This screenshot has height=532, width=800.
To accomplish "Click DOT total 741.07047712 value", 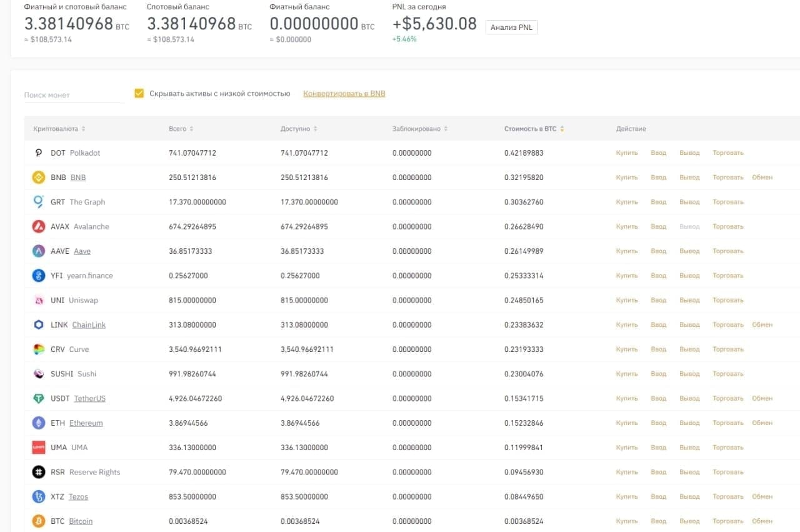I will pos(192,153).
